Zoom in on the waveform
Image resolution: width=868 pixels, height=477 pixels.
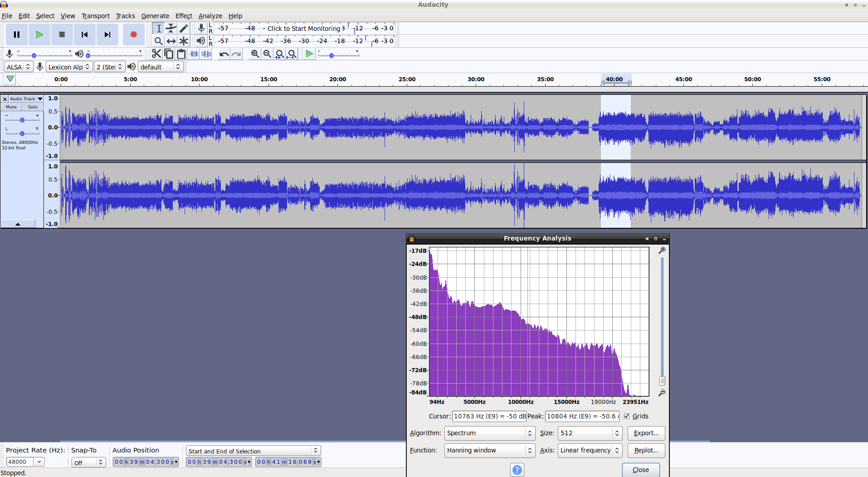(x=255, y=54)
